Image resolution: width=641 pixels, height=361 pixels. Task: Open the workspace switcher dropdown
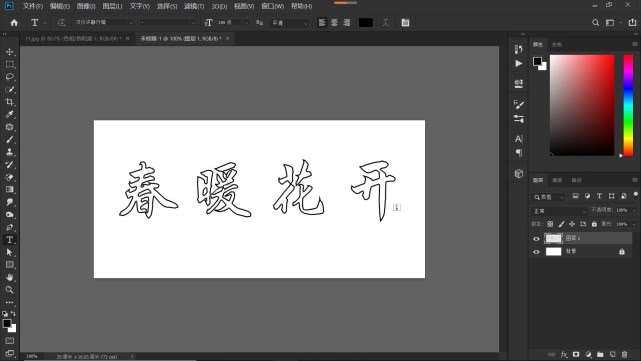pos(612,23)
